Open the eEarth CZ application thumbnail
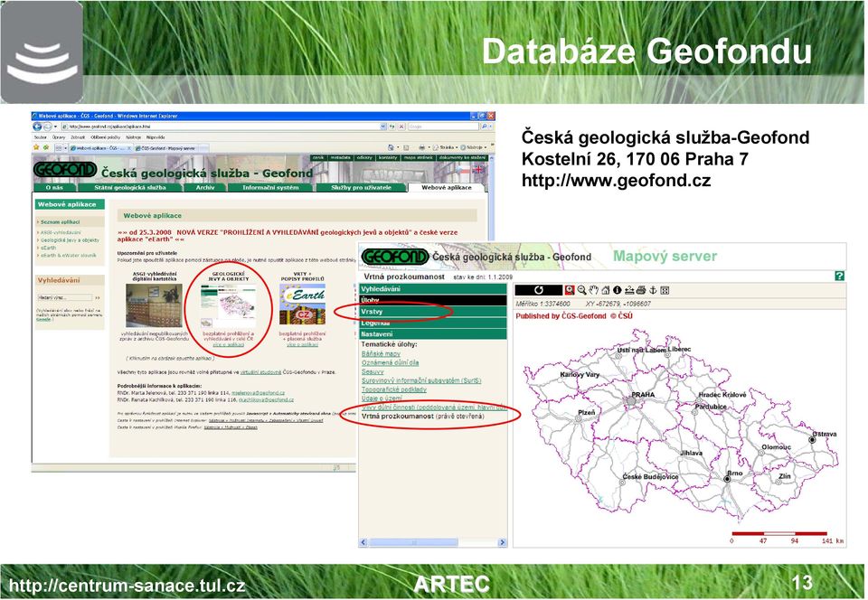 [x=302, y=305]
